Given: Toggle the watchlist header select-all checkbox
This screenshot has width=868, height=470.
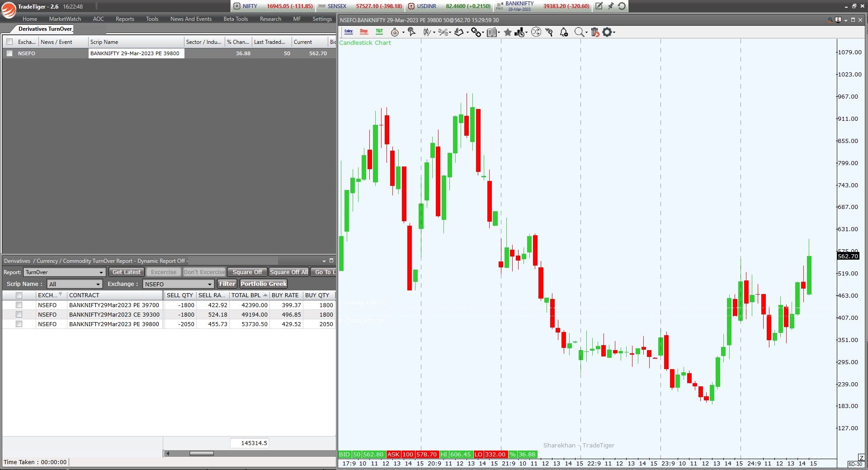Looking at the screenshot, I should point(9,42).
